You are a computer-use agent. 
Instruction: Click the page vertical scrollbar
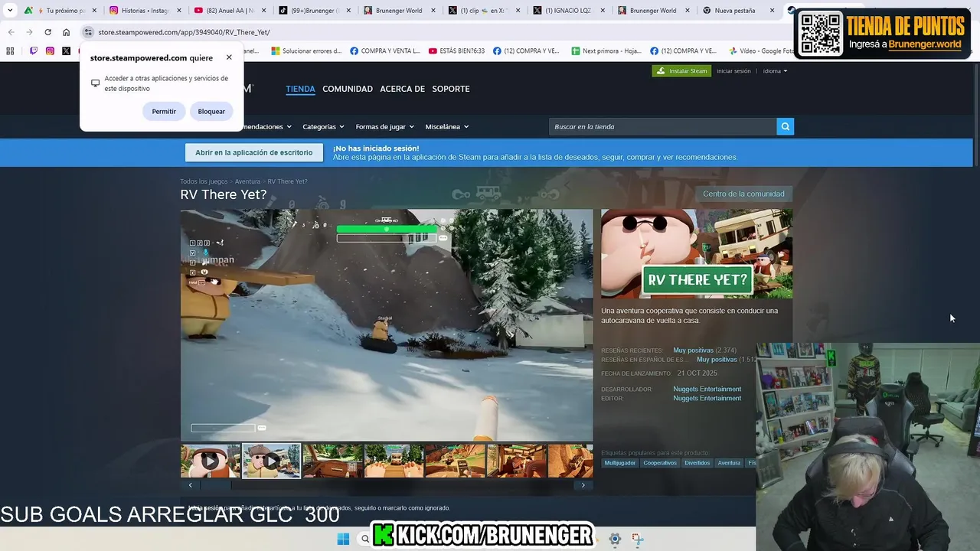click(x=976, y=115)
